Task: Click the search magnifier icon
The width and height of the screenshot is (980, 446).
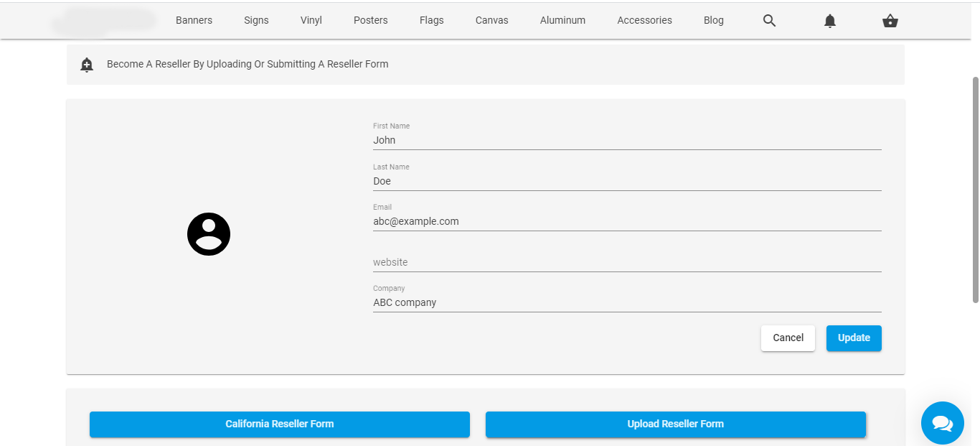Action: (769, 21)
